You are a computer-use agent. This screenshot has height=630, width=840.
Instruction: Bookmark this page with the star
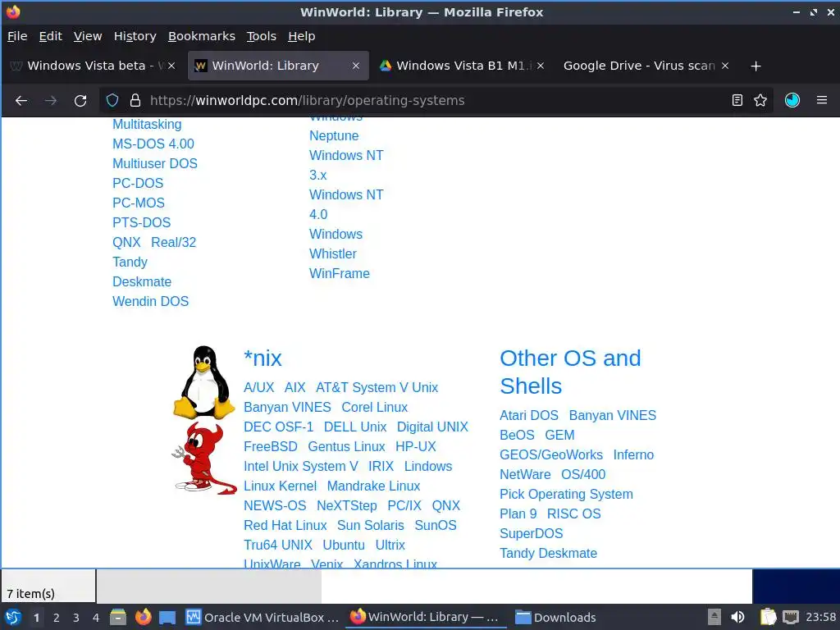click(760, 100)
